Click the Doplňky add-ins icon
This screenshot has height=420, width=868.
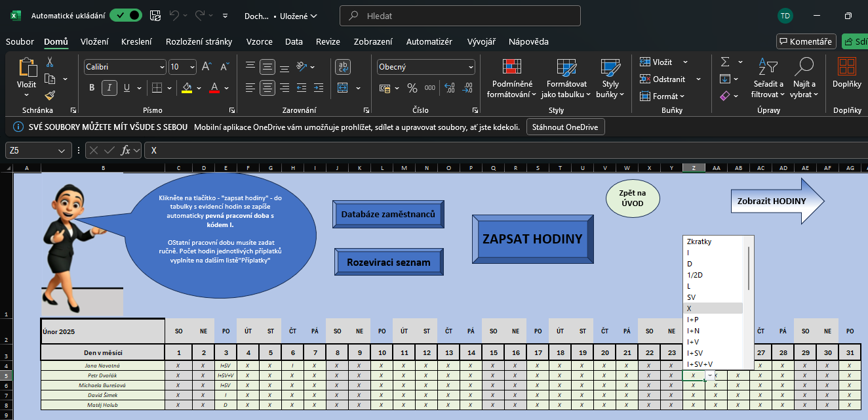click(x=846, y=72)
